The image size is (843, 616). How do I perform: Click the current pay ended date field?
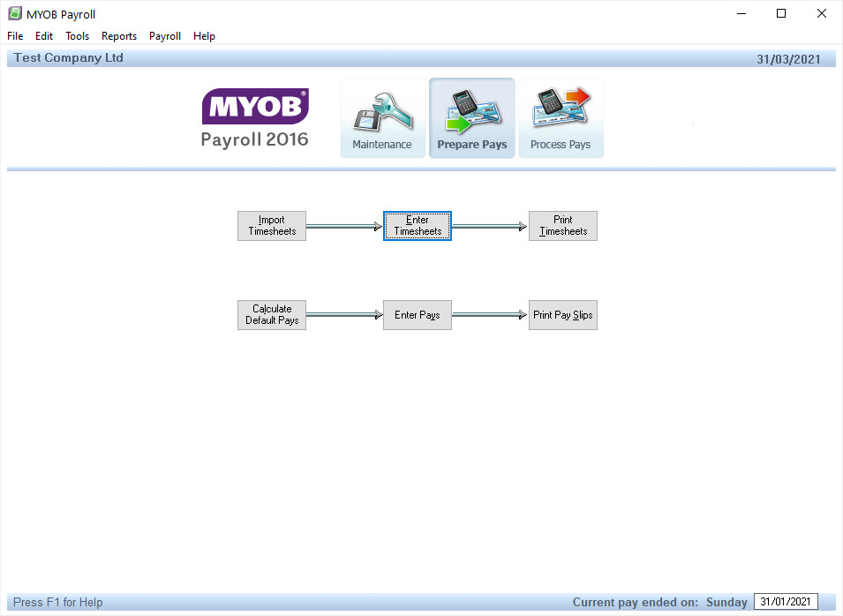point(786,602)
